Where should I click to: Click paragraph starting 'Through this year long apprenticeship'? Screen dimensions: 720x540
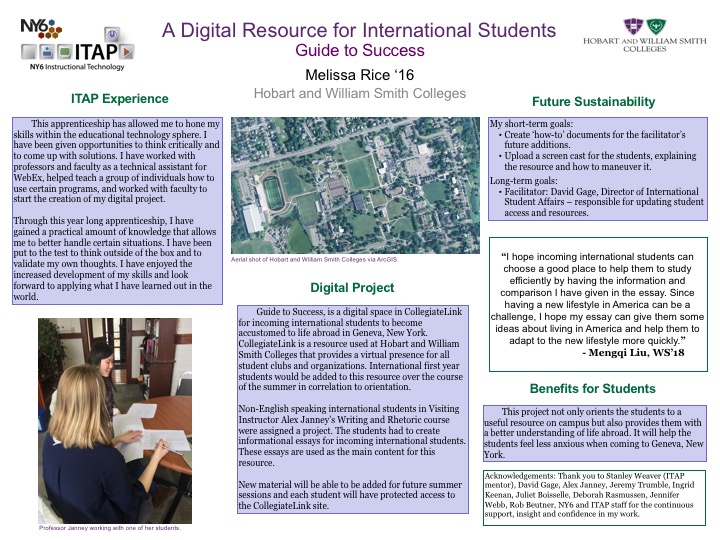(115, 259)
